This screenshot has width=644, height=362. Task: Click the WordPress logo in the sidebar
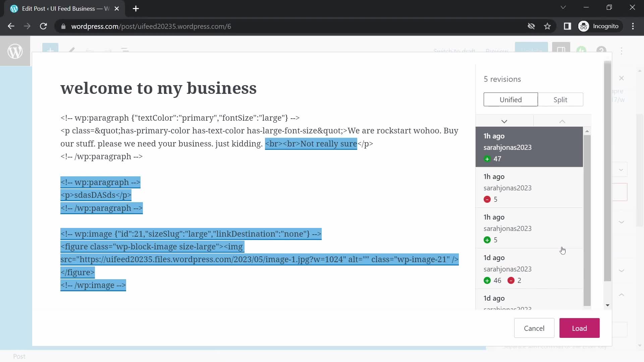(x=15, y=51)
